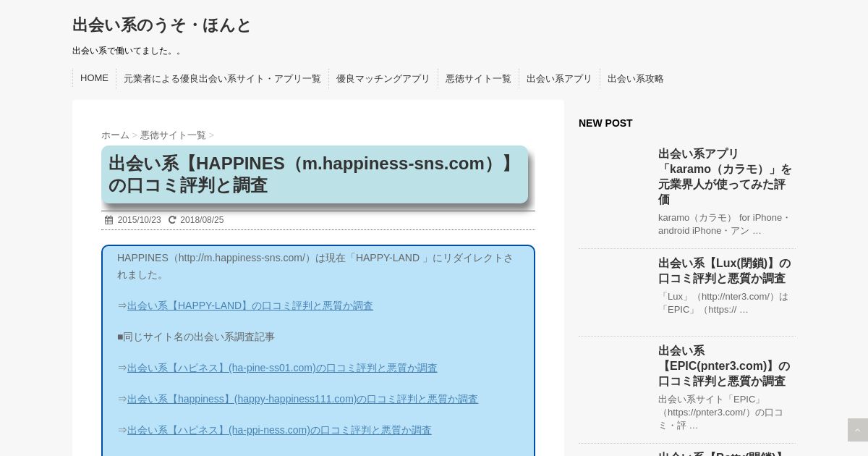
Task: Open the EPIC(pnter3.com) new post
Action: 724,366
